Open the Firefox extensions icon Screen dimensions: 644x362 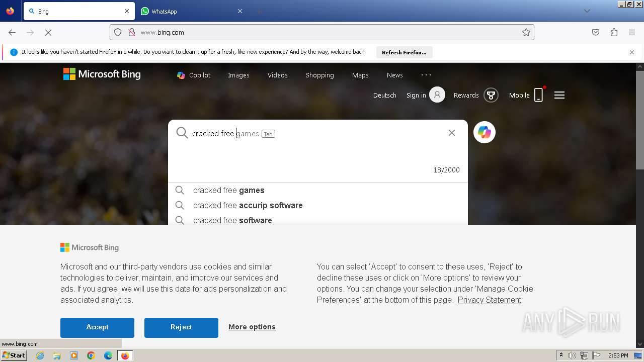click(614, 32)
